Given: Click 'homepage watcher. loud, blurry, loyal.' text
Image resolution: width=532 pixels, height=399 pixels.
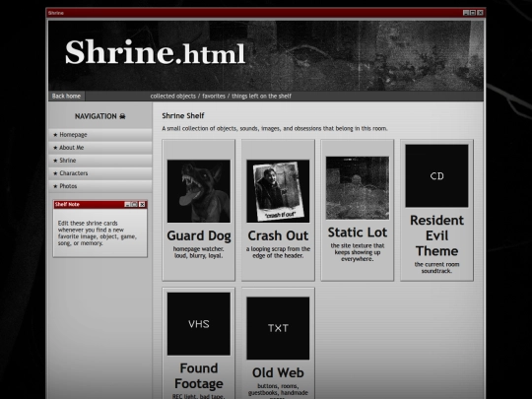Looking at the screenshot, I should (x=199, y=252).
